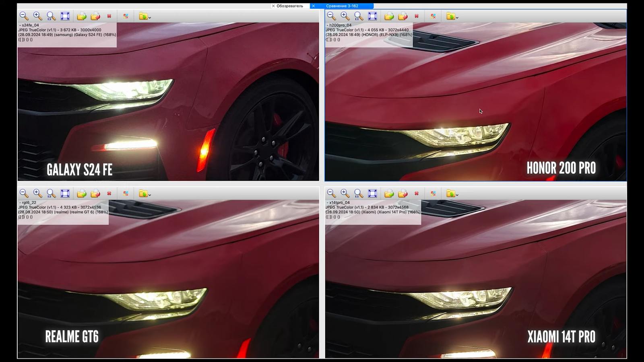Delete the x14tpro_04 image with red X

417,193
